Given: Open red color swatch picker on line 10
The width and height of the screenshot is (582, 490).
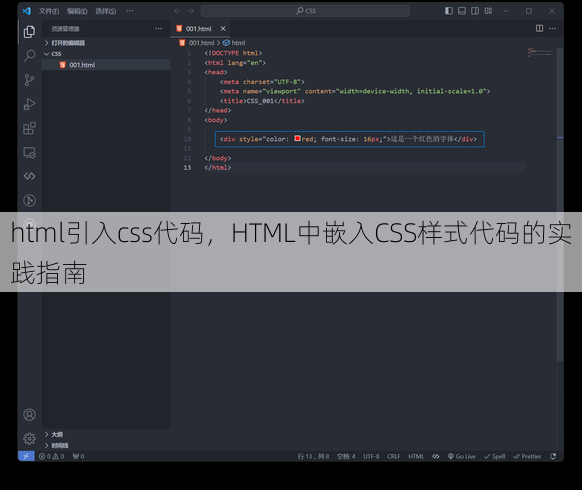Looking at the screenshot, I should click(297, 138).
